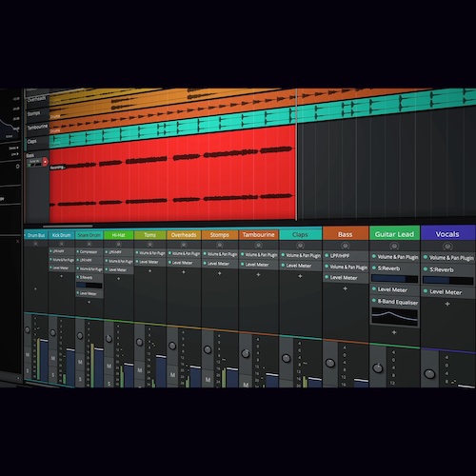The height and width of the screenshot is (476, 476).
Task: Toggle the S:Reverb plugin on Vocals
Action: coord(426,269)
